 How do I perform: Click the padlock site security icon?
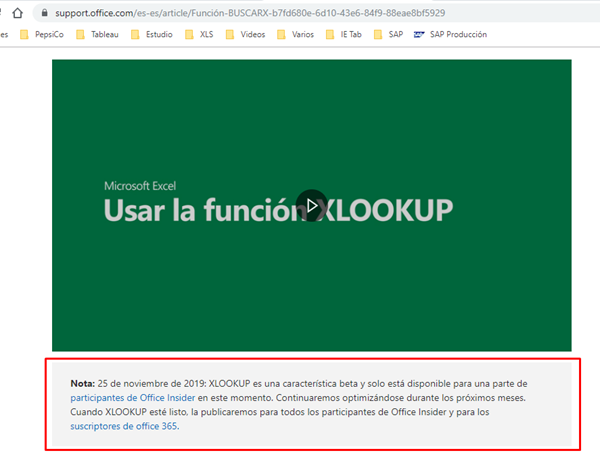[x=45, y=13]
